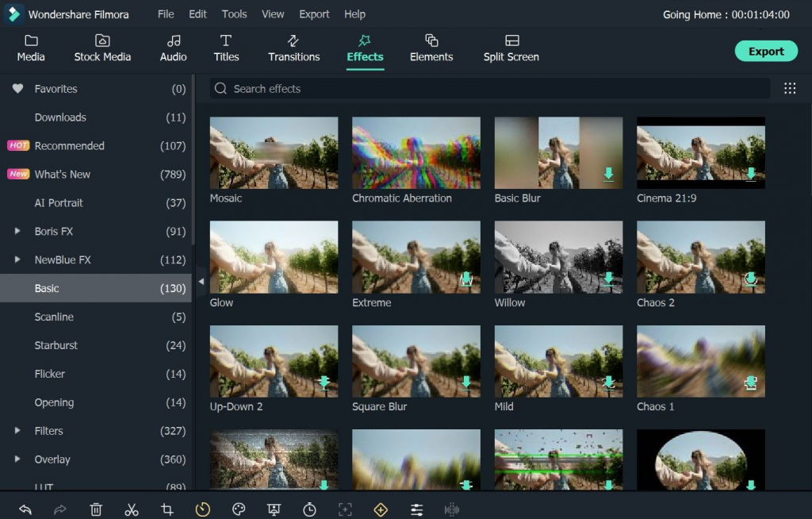Download the Mild effect
The width and height of the screenshot is (812, 519).
click(x=608, y=383)
